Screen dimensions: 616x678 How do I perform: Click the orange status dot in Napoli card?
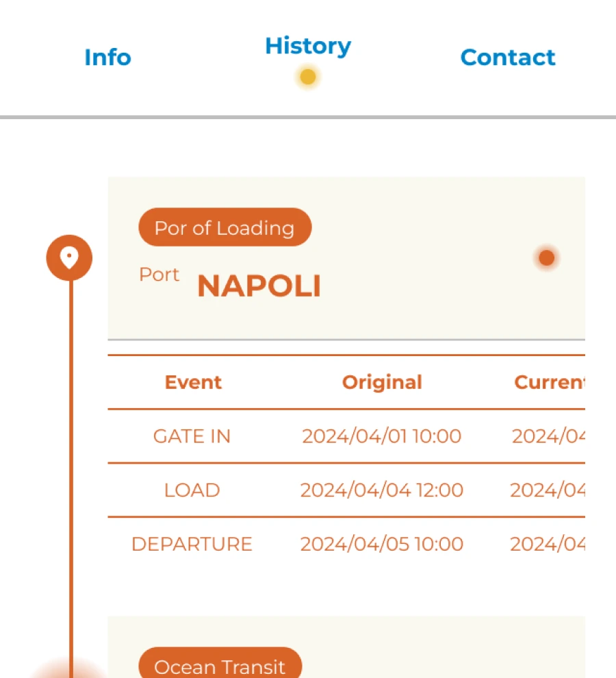546,258
